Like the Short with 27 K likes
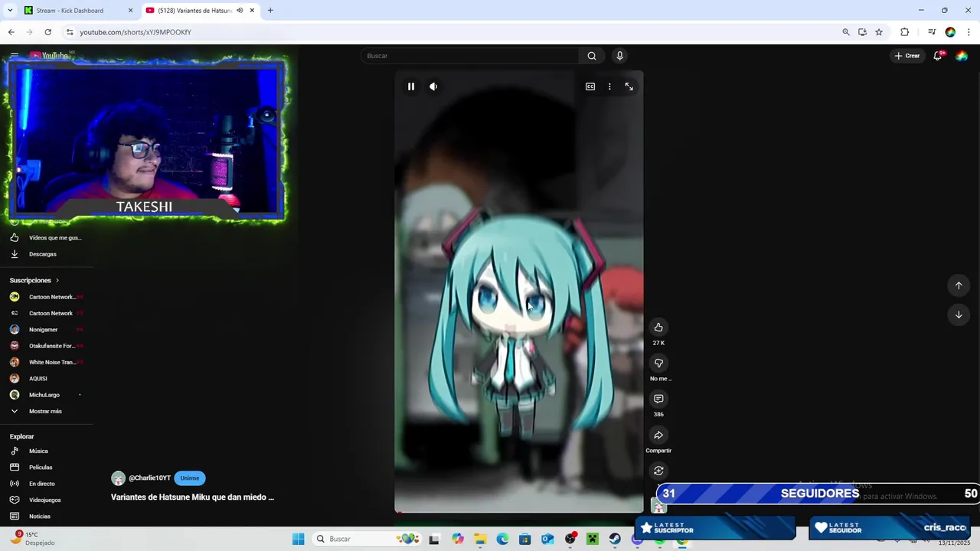This screenshot has width=980, height=551. [658, 328]
